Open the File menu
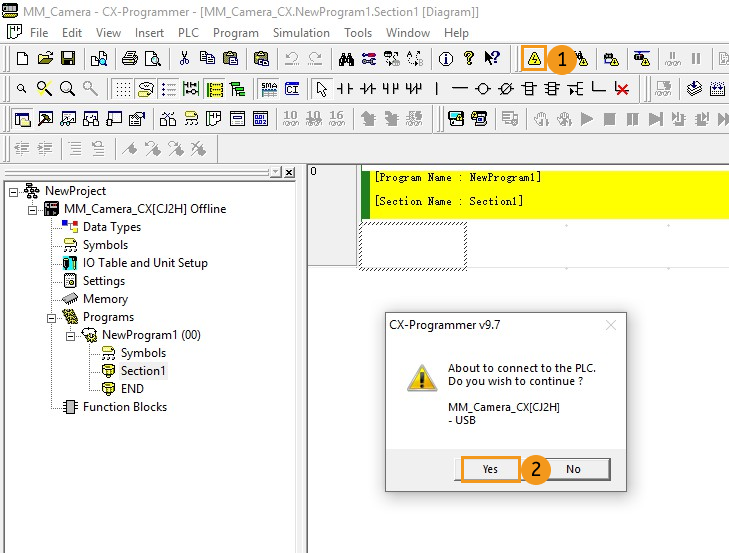The width and height of the screenshot is (729, 553). (x=39, y=33)
